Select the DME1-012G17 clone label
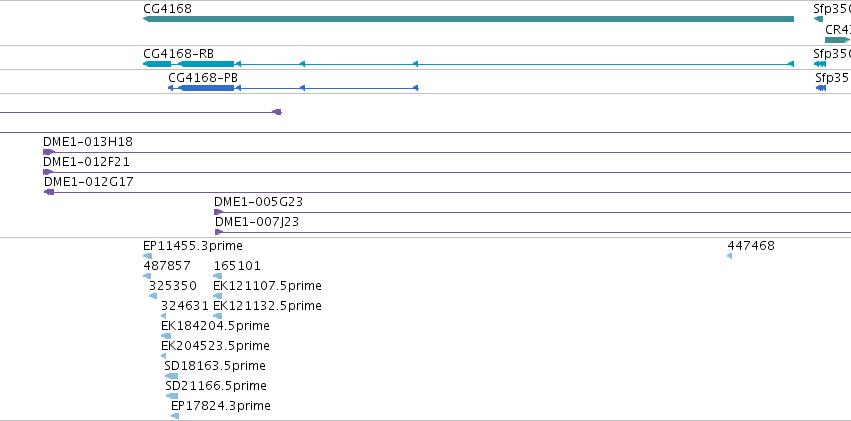The width and height of the screenshot is (851, 421). coord(88,182)
